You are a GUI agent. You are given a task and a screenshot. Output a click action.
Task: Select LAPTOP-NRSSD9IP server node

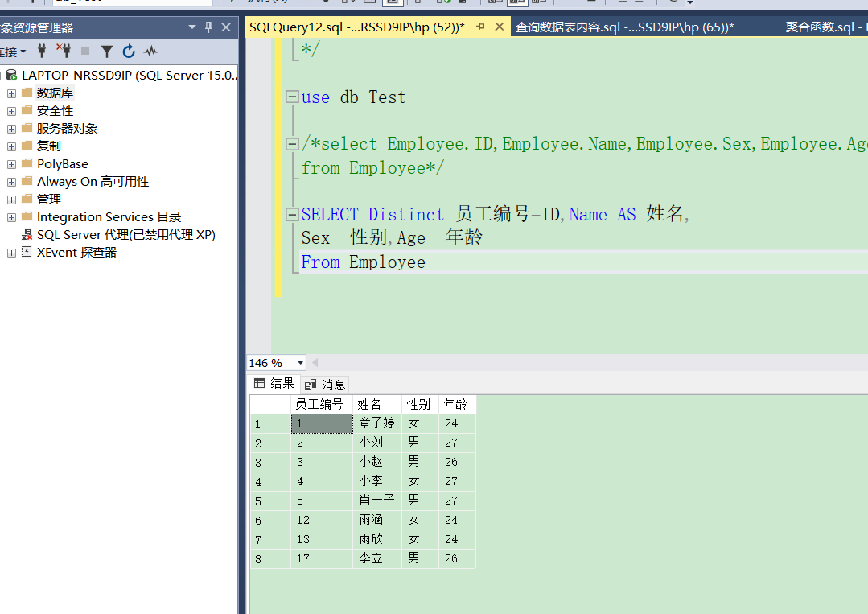coord(129,76)
